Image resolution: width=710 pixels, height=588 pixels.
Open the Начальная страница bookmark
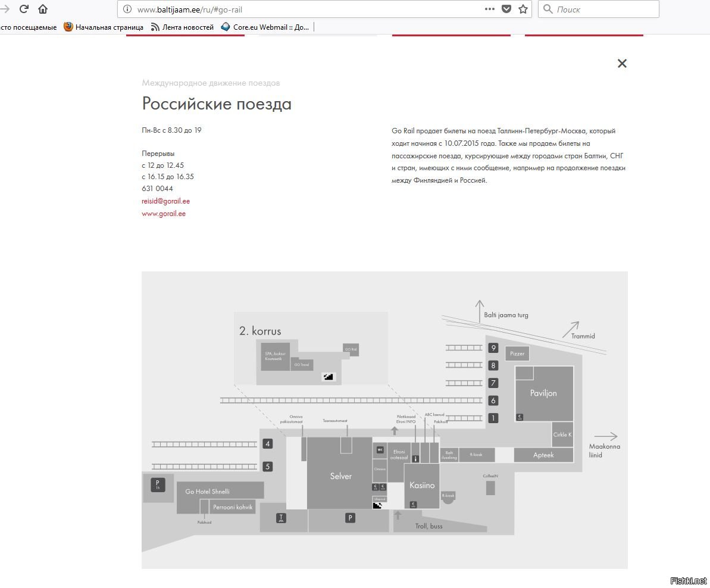(x=103, y=27)
